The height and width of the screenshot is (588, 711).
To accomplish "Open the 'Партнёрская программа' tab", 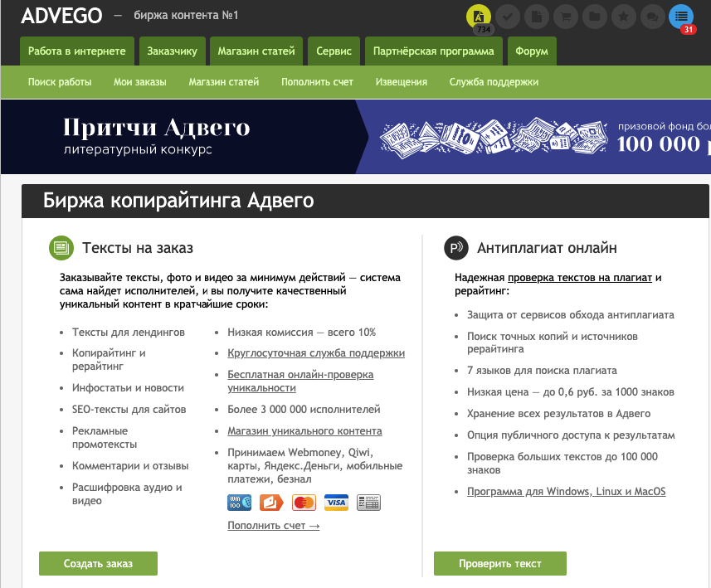I will 434,51.
